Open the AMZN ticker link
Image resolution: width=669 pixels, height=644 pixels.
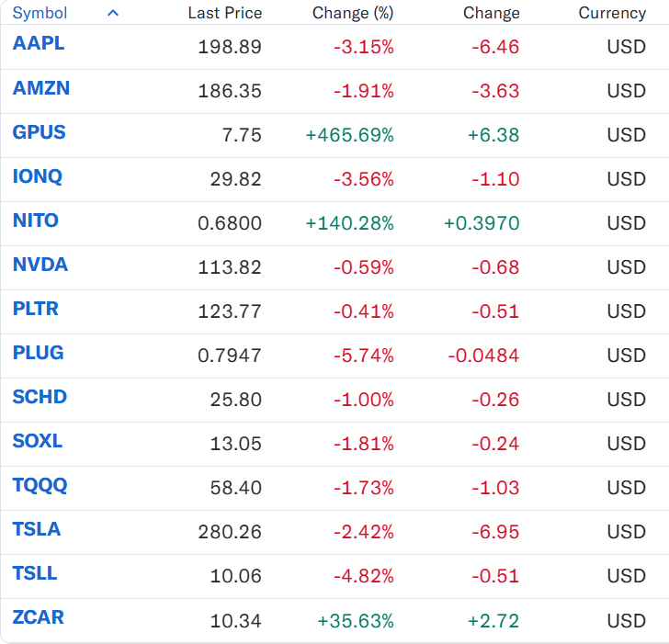coord(41,88)
